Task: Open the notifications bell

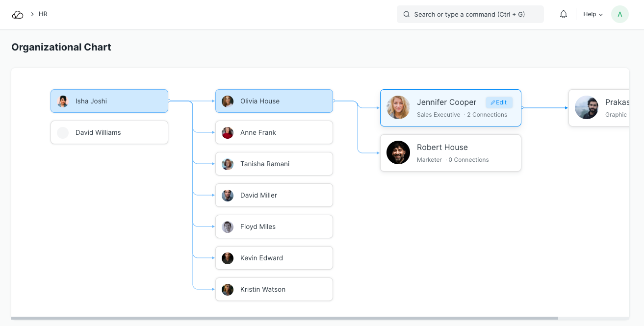Action: (x=564, y=15)
